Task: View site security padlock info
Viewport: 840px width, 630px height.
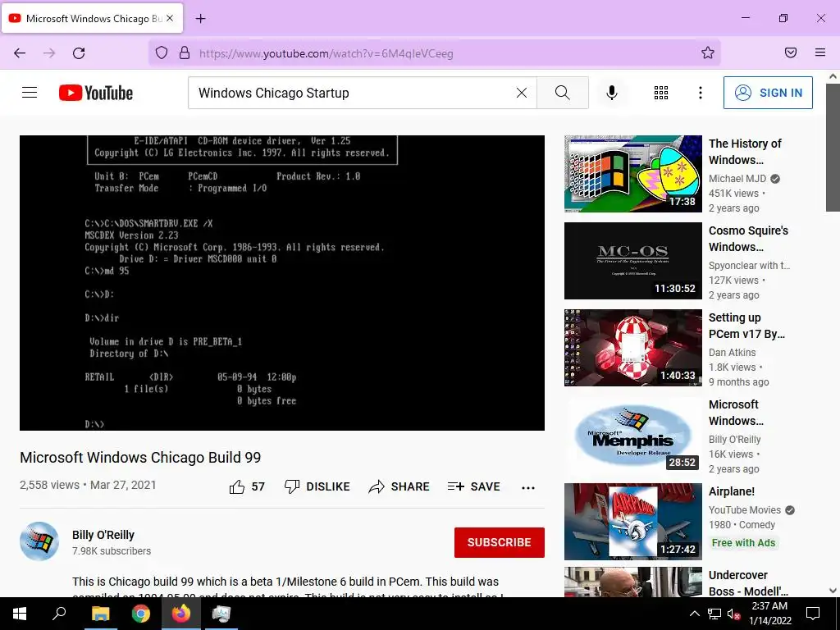Action: click(185, 52)
